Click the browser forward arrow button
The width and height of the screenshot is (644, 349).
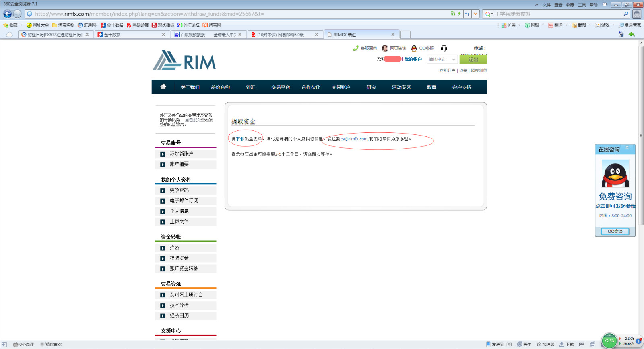click(x=17, y=14)
